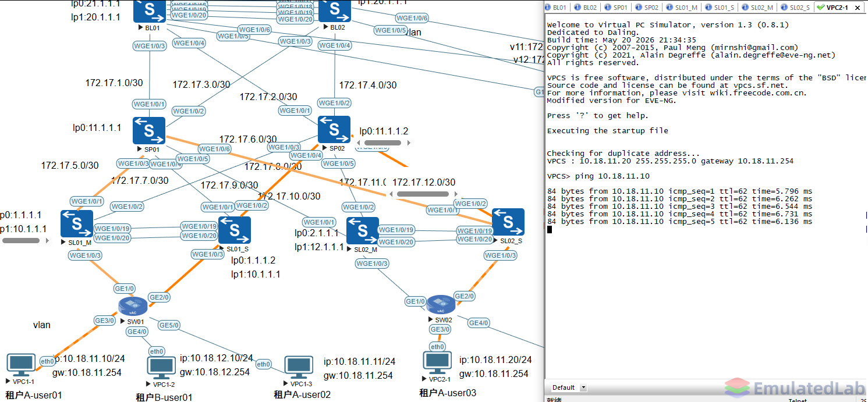Click the SW01 access switch icon
Image resolution: width=868 pixels, height=402 pixels.
(x=133, y=307)
